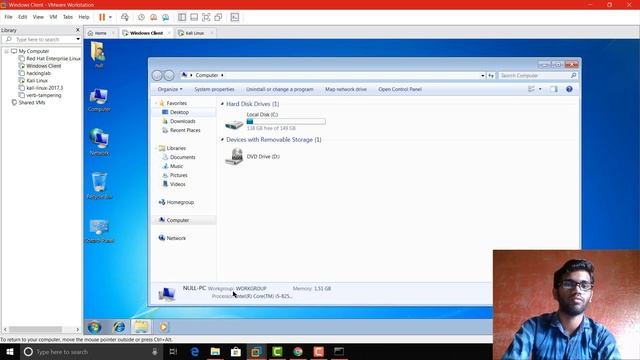Switch to the Kali Linux tab

194,33
